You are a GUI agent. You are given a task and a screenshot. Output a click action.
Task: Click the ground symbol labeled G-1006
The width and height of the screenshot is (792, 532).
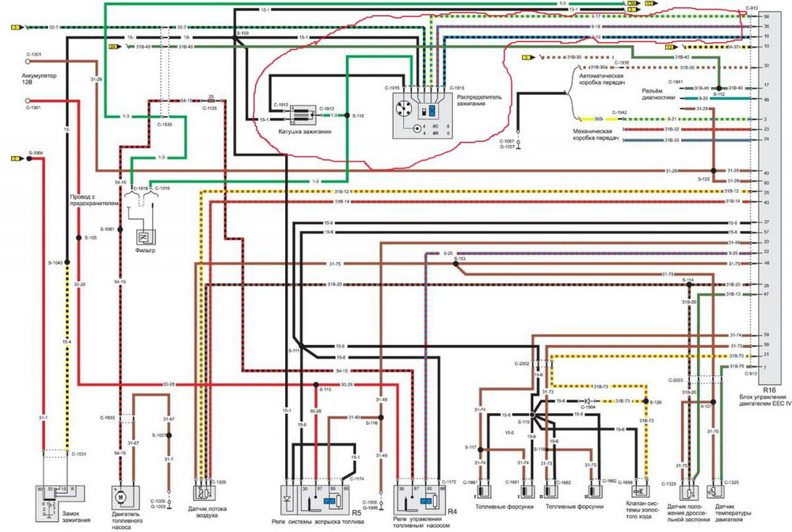pyautogui.click(x=382, y=507)
